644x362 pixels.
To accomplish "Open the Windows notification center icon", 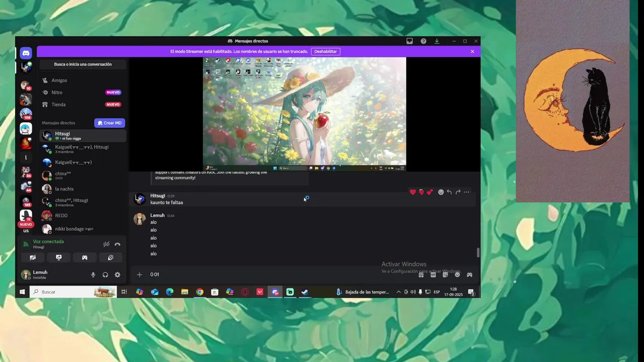I will coord(471,292).
